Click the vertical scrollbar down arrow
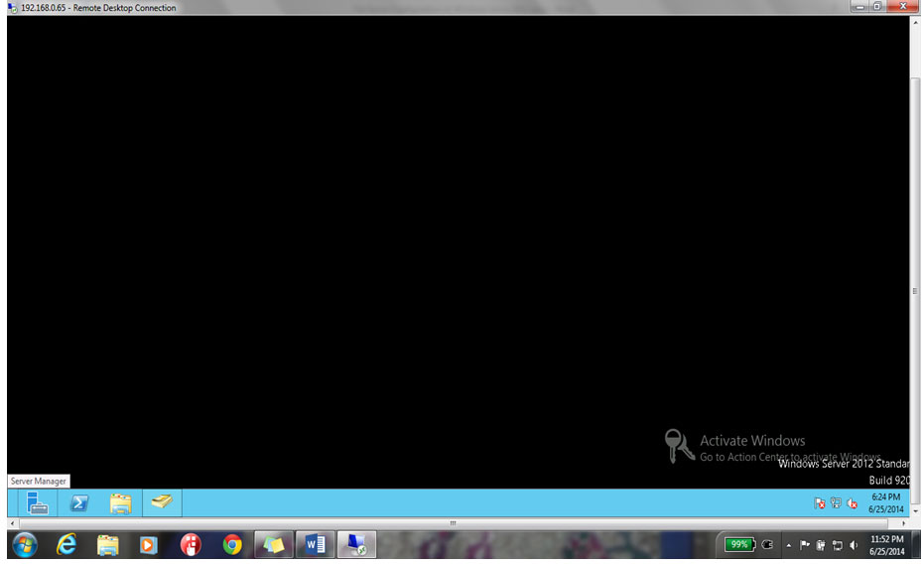Viewport: 924px width, 565px height. pyautogui.click(x=915, y=510)
